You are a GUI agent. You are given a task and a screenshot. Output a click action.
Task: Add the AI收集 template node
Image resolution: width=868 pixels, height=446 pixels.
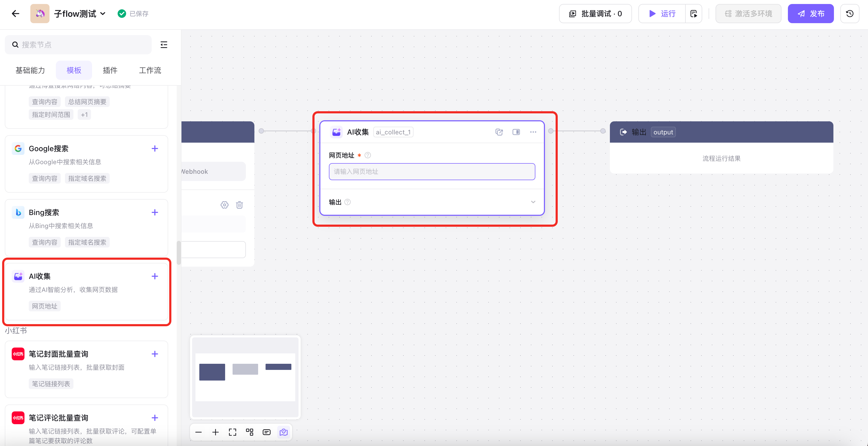click(x=155, y=276)
